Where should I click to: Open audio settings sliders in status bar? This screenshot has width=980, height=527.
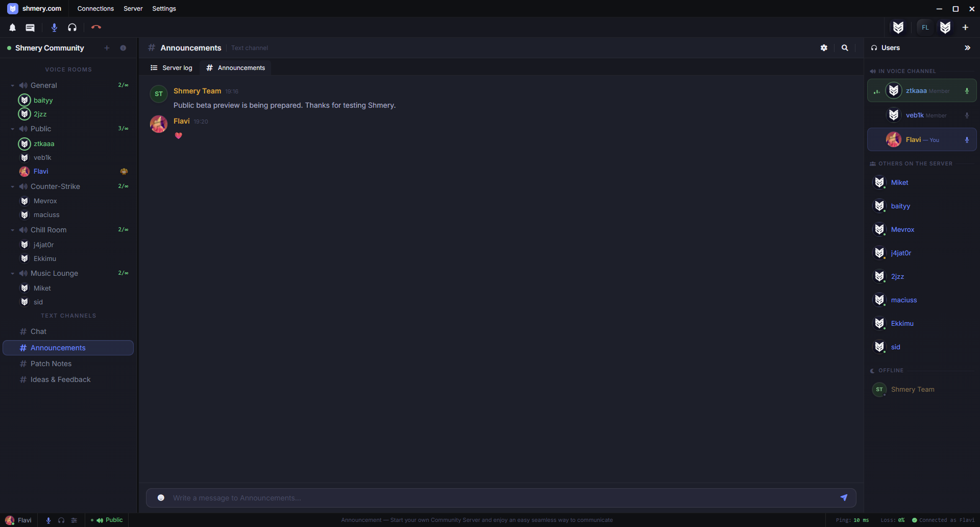click(74, 520)
